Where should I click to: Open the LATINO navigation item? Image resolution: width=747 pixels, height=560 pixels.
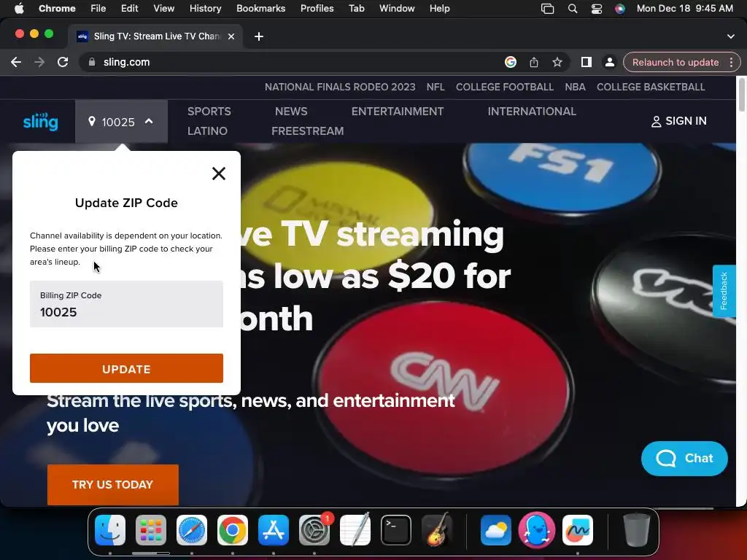click(x=207, y=131)
